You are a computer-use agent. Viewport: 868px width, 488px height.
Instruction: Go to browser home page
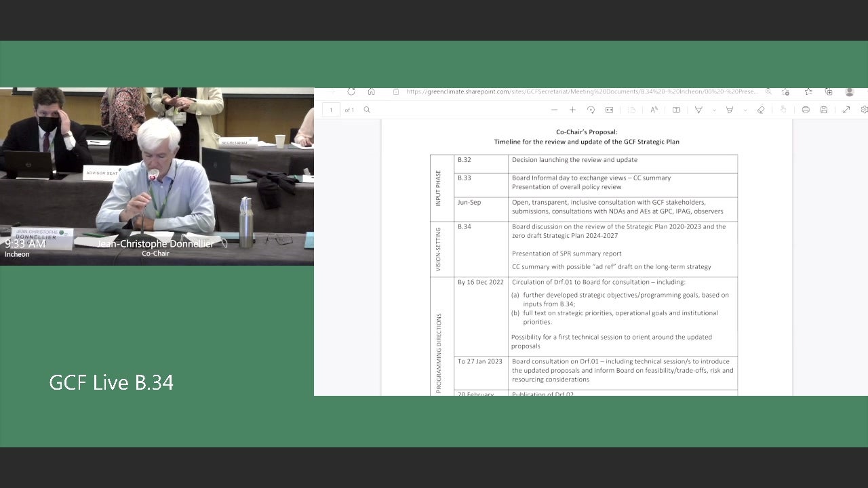click(x=371, y=91)
